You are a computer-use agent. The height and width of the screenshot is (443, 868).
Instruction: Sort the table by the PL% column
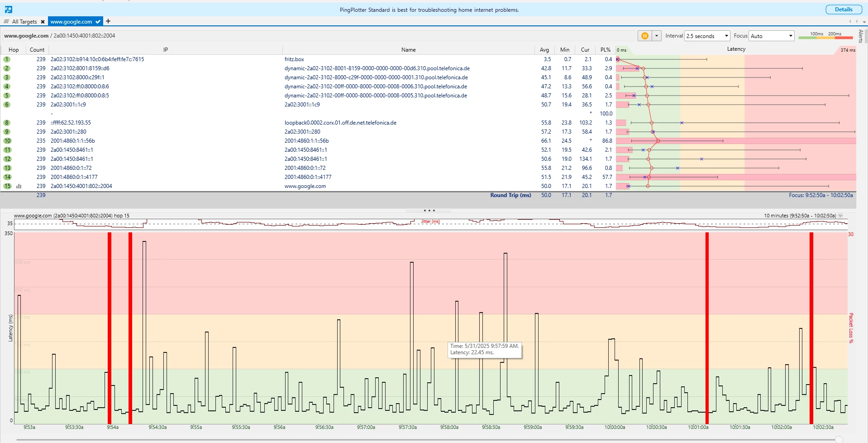pos(605,50)
